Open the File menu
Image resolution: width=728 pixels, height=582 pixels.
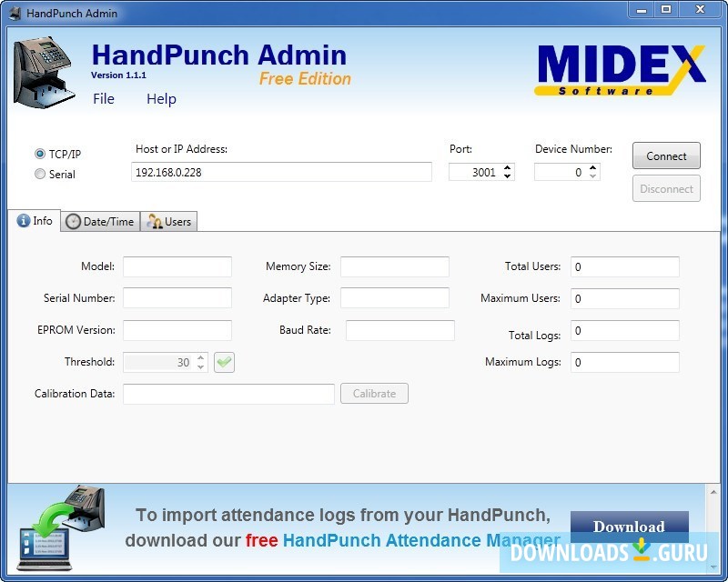[x=104, y=99]
